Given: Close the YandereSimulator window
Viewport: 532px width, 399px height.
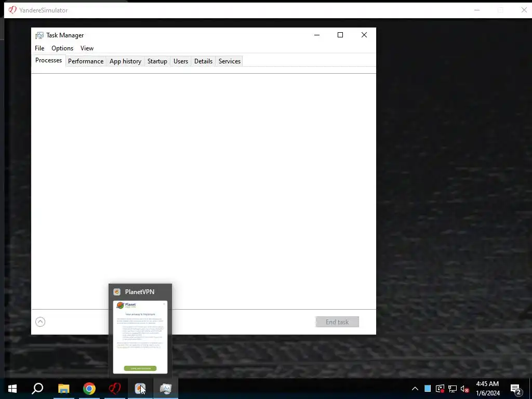Looking at the screenshot, I should 524,10.
